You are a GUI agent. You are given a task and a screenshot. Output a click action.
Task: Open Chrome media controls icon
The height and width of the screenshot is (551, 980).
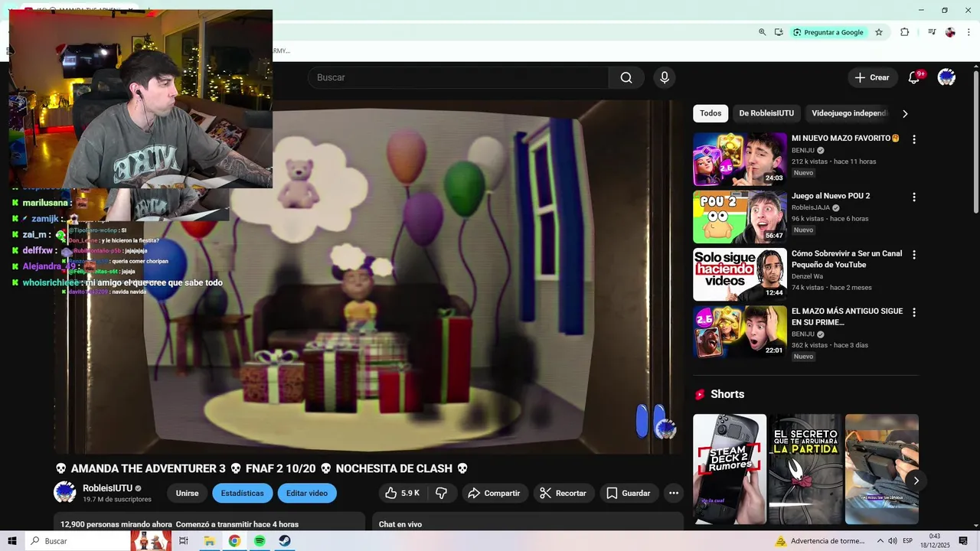point(932,32)
